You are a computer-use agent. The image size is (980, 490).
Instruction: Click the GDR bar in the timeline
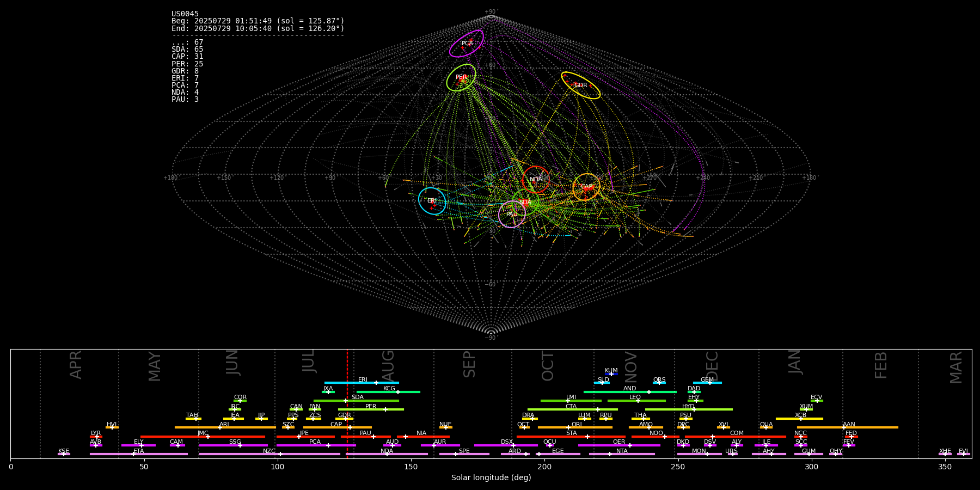[345, 419]
